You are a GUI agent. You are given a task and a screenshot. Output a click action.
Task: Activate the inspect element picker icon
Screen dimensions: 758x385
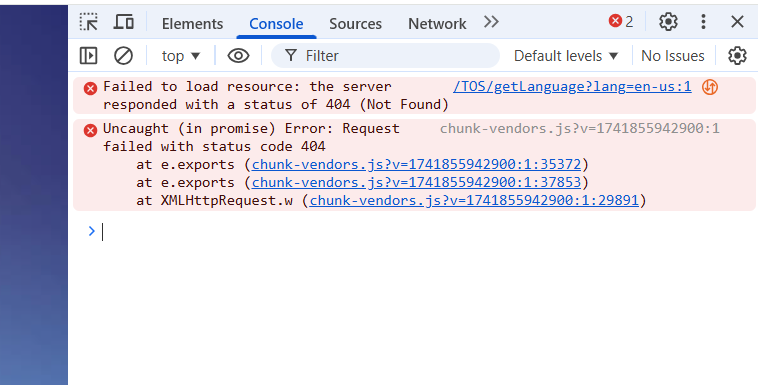88,22
